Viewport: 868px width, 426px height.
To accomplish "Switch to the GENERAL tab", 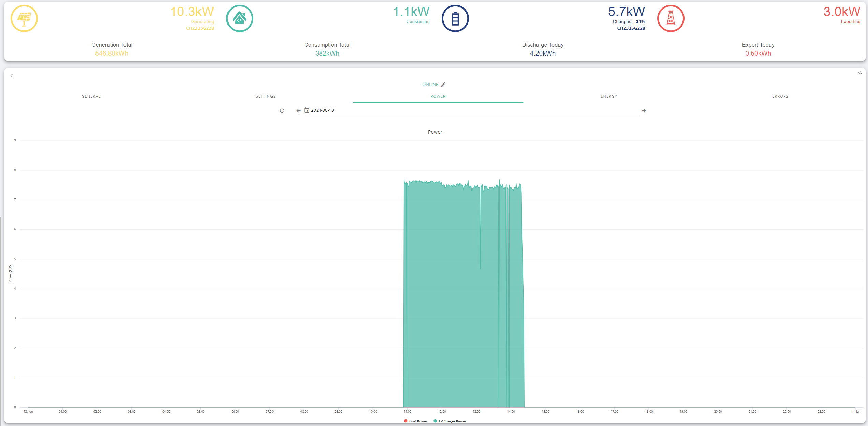I will (91, 96).
